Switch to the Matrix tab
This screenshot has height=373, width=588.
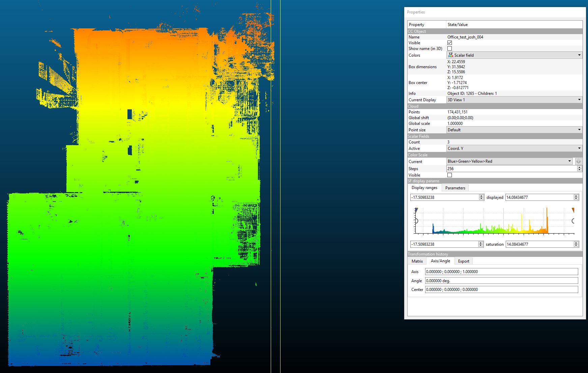click(x=417, y=261)
